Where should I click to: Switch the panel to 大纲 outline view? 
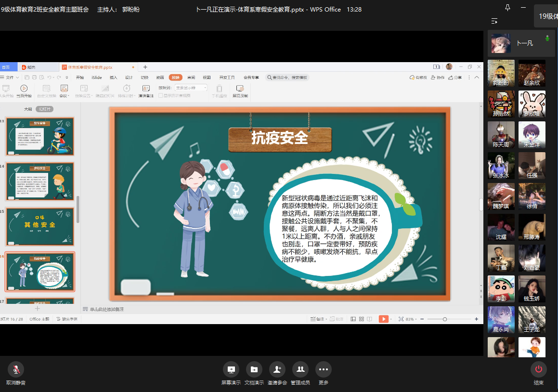click(x=28, y=109)
